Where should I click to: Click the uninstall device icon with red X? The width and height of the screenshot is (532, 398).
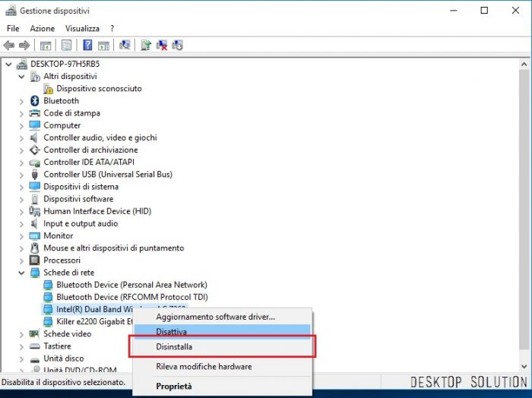point(161,45)
